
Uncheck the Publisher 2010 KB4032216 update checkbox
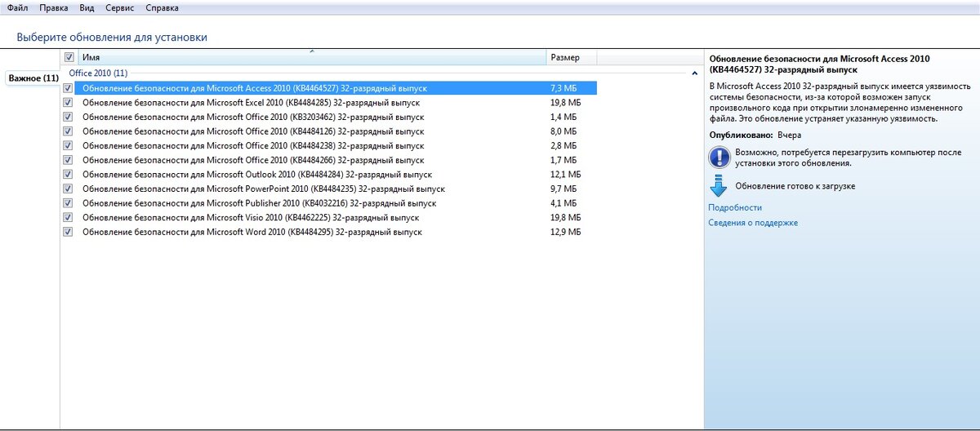(x=68, y=202)
